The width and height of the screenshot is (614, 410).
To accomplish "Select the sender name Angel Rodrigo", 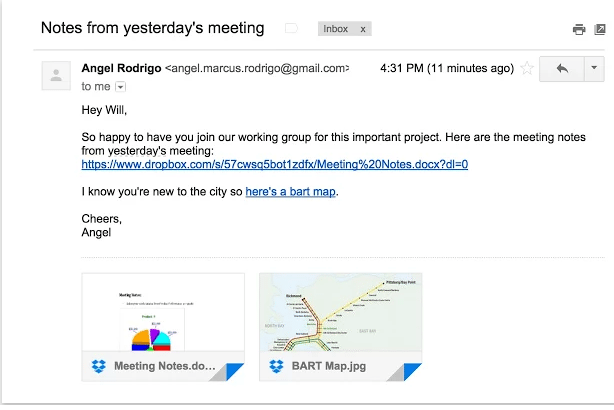I will coord(121,68).
